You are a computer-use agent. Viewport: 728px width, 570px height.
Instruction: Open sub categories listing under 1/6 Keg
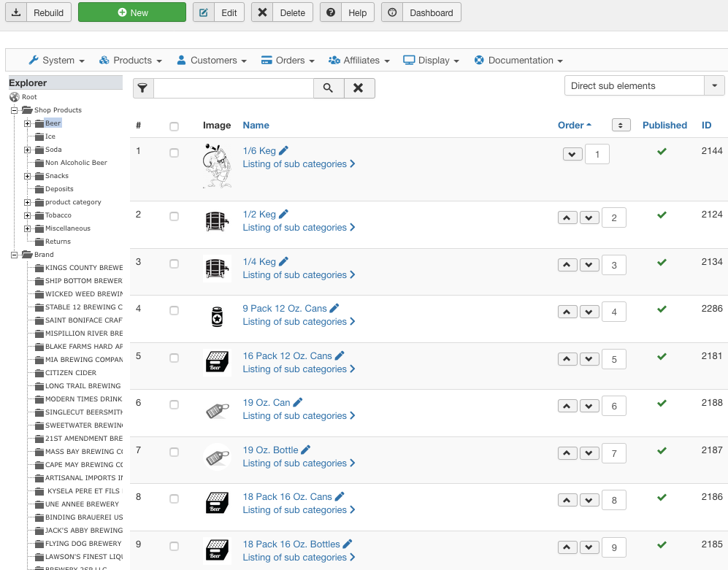pyautogui.click(x=299, y=164)
